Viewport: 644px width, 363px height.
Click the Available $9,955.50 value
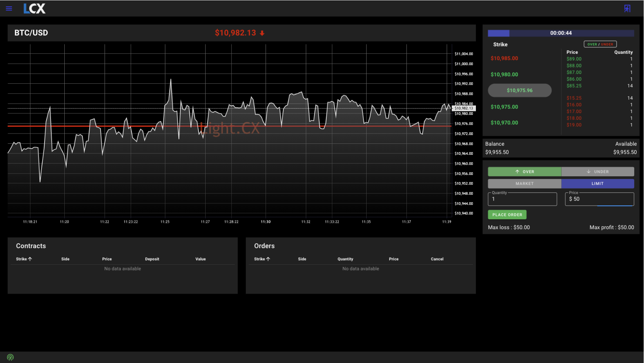(625, 152)
